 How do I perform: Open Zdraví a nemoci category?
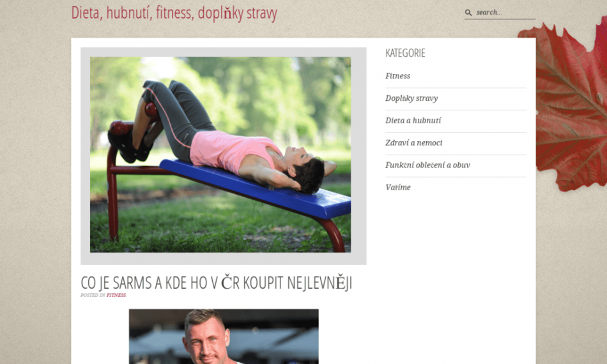coord(413,143)
